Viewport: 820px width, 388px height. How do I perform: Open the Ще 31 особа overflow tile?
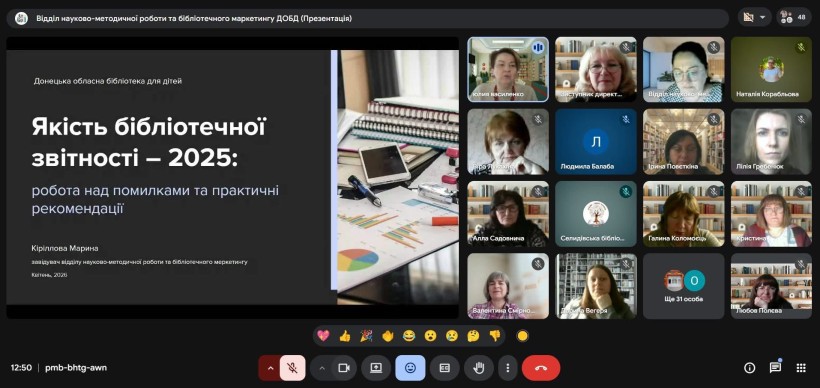tap(684, 286)
